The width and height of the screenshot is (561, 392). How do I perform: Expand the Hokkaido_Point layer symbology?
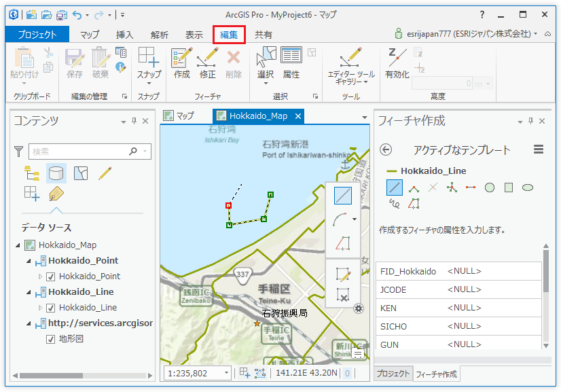pyautogui.click(x=40, y=277)
